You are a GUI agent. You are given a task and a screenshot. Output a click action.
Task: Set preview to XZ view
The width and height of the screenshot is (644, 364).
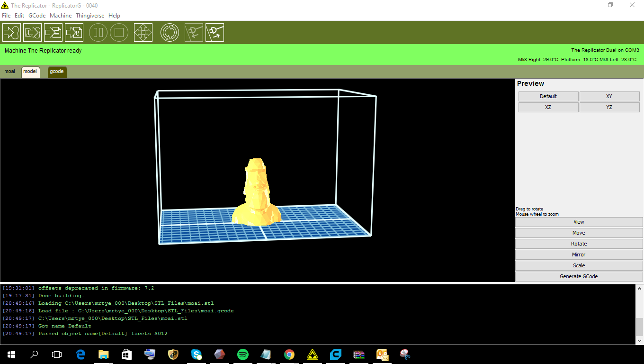point(548,107)
